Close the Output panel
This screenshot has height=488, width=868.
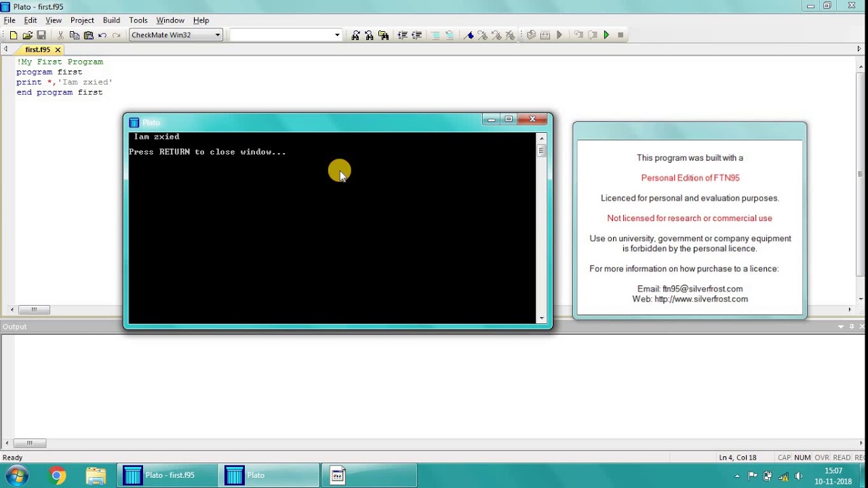tap(862, 327)
